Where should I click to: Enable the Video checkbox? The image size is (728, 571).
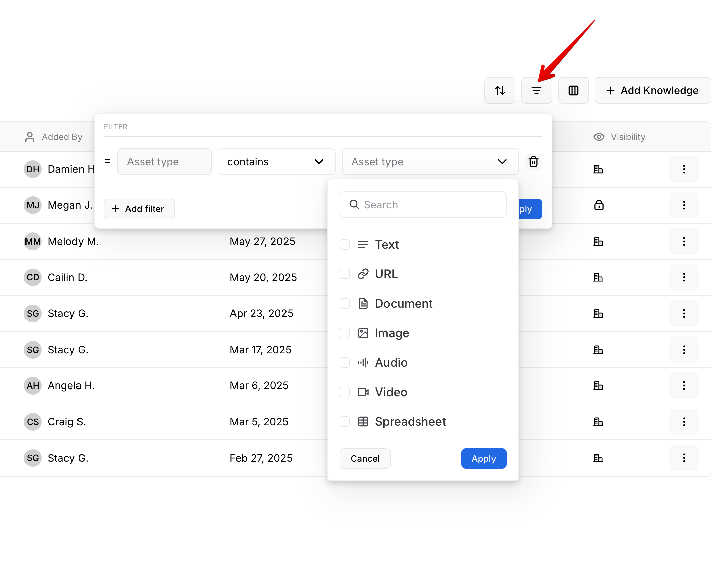345,392
